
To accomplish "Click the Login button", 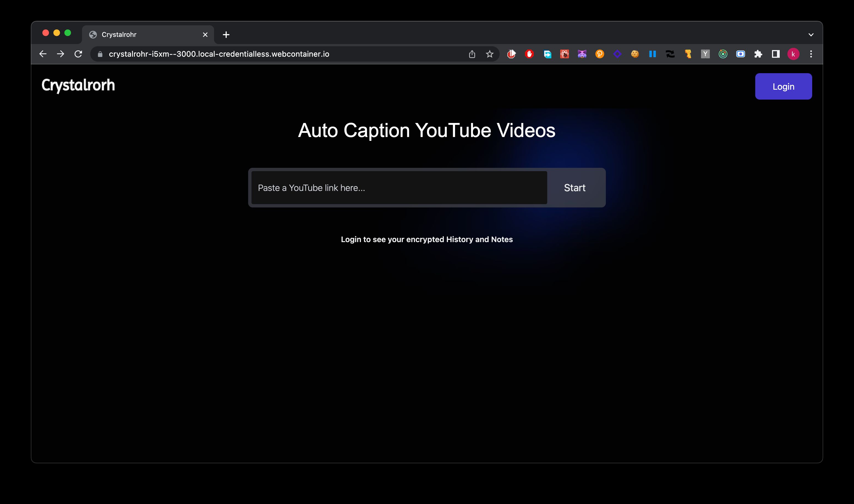I will click(x=783, y=86).
